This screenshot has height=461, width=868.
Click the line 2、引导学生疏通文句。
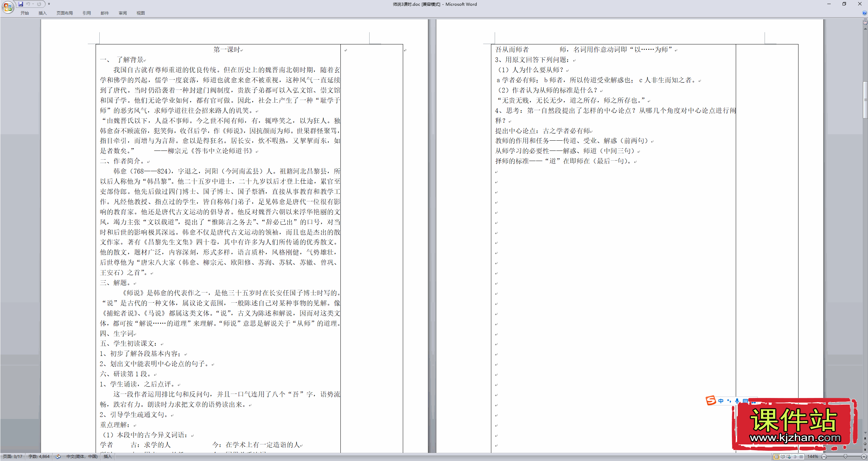click(135, 415)
